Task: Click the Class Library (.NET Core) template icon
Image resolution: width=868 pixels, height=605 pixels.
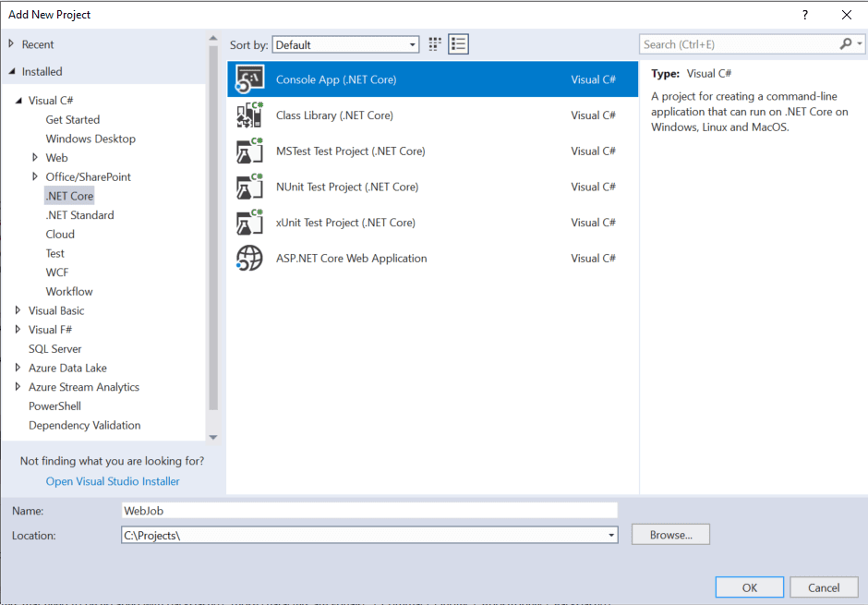Action: pyautogui.click(x=249, y=115)
